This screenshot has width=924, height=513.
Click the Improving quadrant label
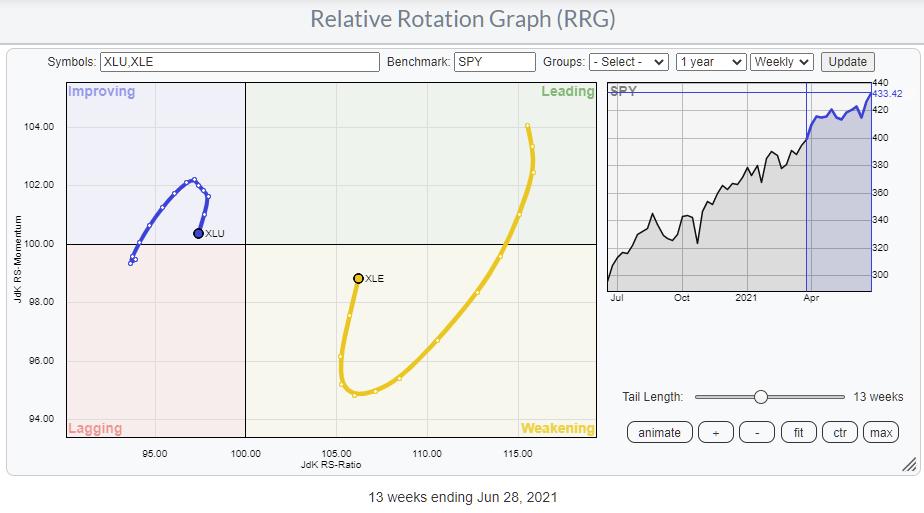(x=101, y=92)
